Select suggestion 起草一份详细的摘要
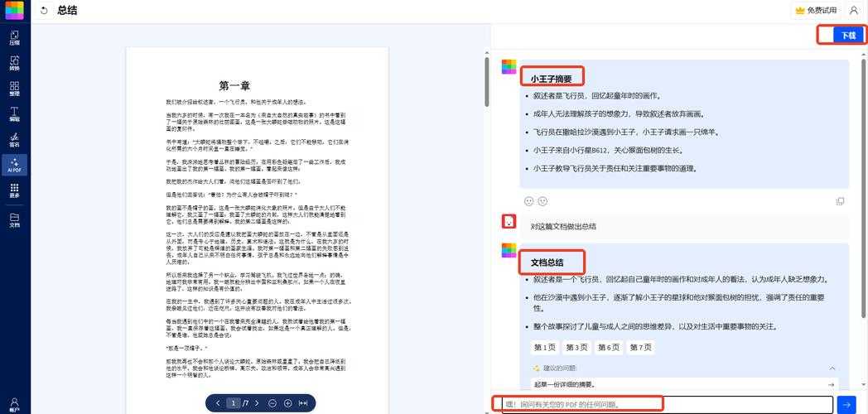 (x=684, y=384)
